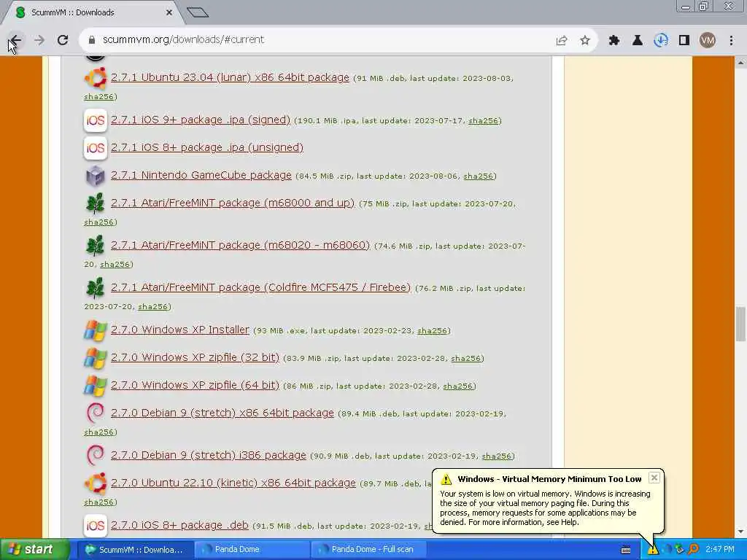Click the leaf icon beside Coldfire Firebee package
The width and height of the screenshot is (747, 560).
tap(96, 288)
